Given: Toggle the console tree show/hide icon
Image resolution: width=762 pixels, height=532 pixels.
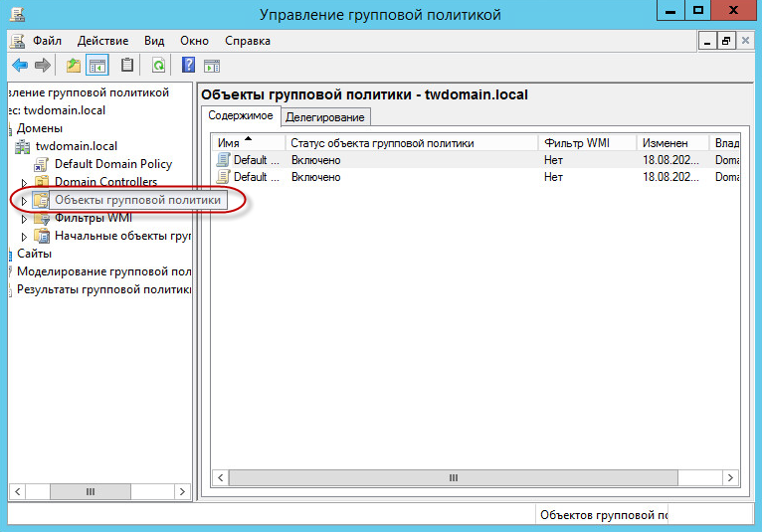Looking at the screenshot, I should click(x=97, y=66).
